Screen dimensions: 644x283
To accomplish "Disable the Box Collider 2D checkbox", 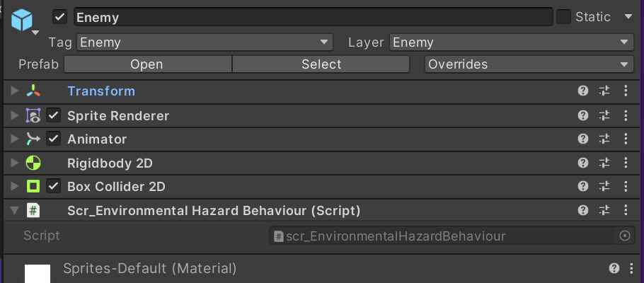I will pyautogui.click(x=54, y=187).
